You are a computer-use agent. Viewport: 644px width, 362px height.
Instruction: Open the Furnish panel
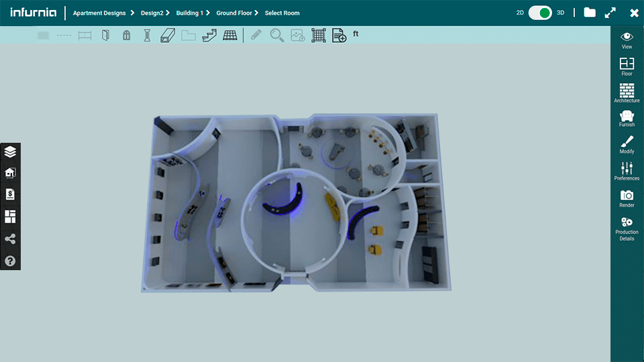(x=627, y=119)
